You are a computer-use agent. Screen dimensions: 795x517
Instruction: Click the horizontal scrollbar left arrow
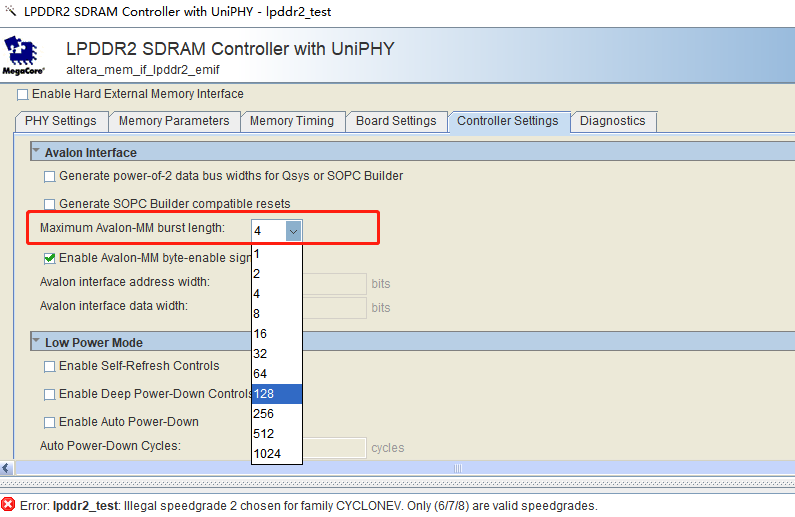pos(7,468)
